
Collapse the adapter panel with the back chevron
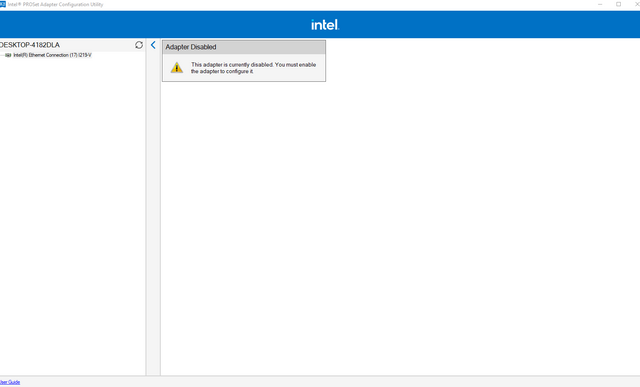pos(153,45)
